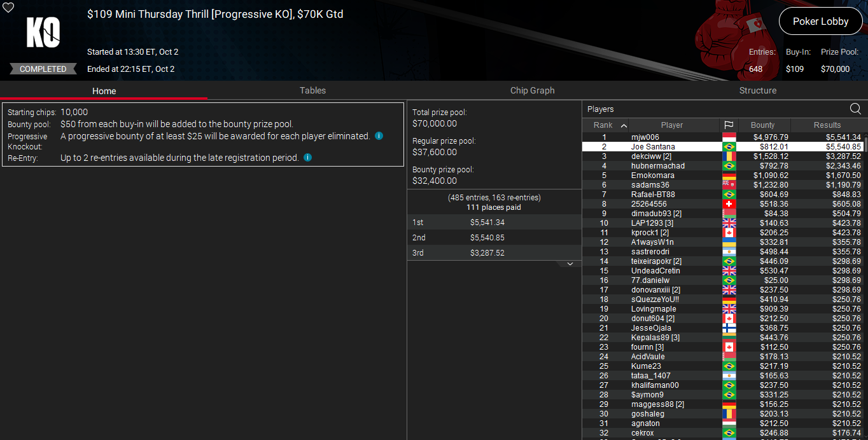
Task: Switch to the Tables tab
Action: click(312, 90)
